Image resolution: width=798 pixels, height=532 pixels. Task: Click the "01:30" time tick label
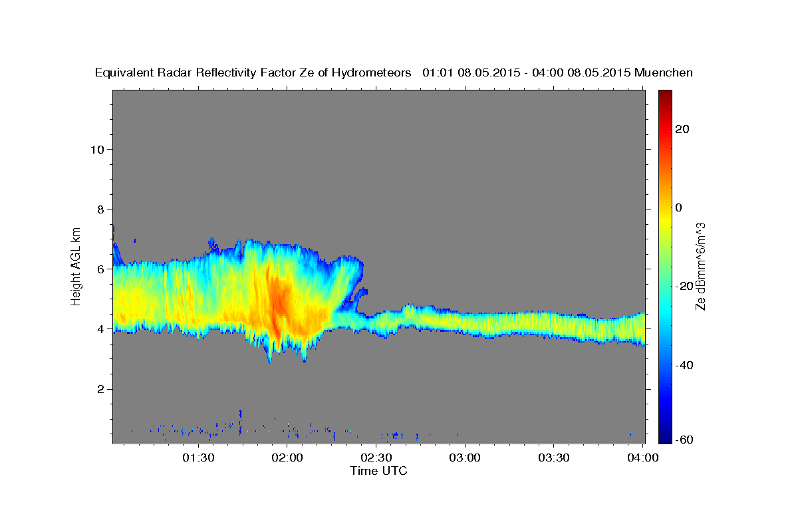pos(198,458)
